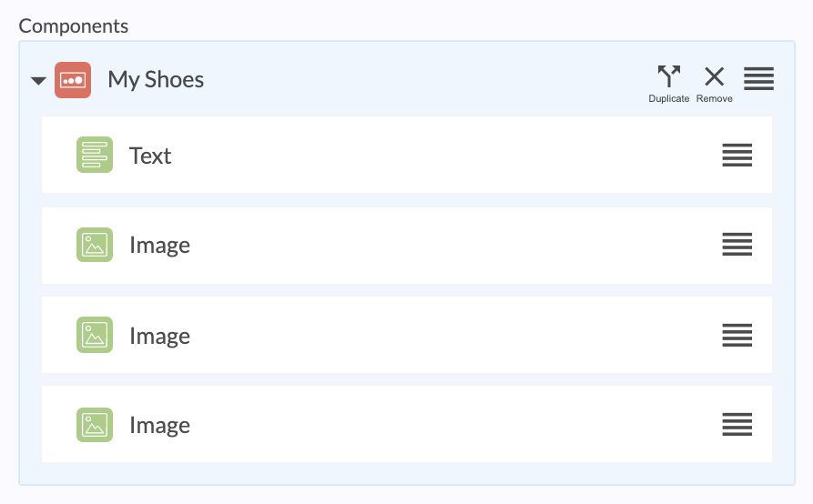Duplicate the My Shoes component
Image resolution: width=813 pixels, height=504 pixels.
[x=669, y=84]
